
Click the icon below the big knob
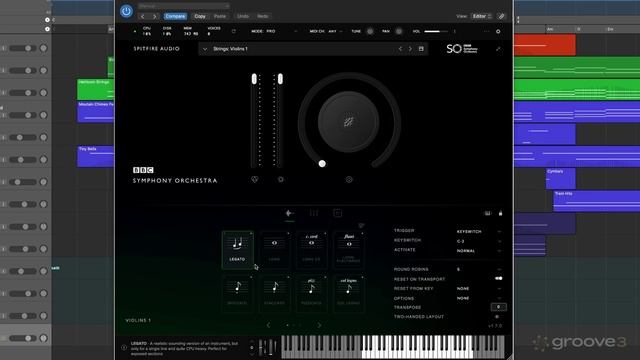[x=349, y=179]
